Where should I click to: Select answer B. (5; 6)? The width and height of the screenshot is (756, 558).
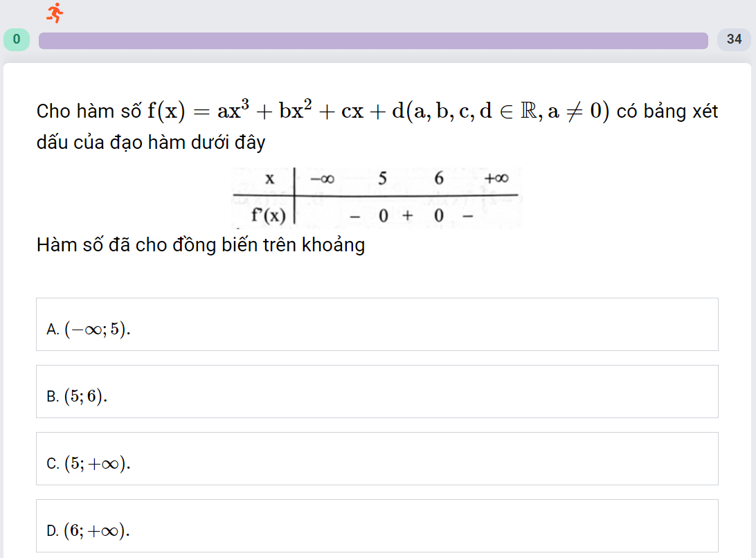click(x=377, y=392)
